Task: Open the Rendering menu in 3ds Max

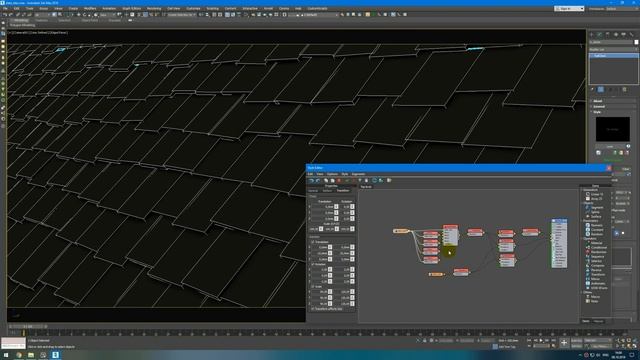Action: [x=154, y=9]
